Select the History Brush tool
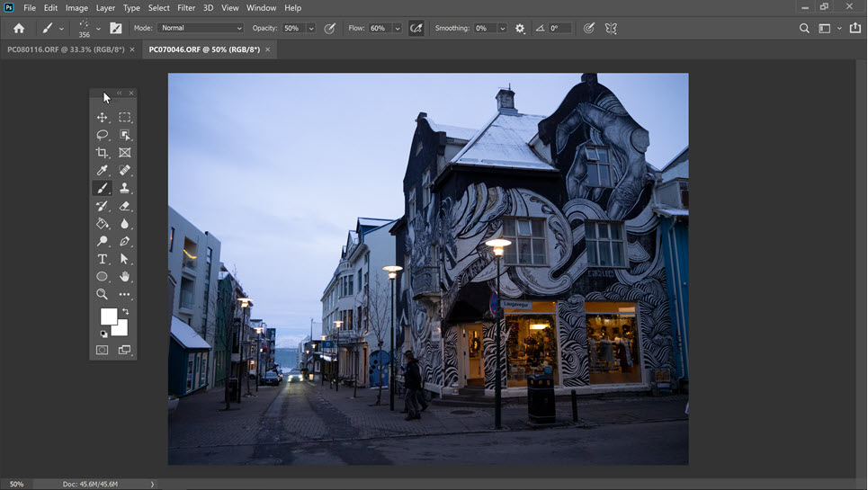868x490 pixels. coord(103,206)
